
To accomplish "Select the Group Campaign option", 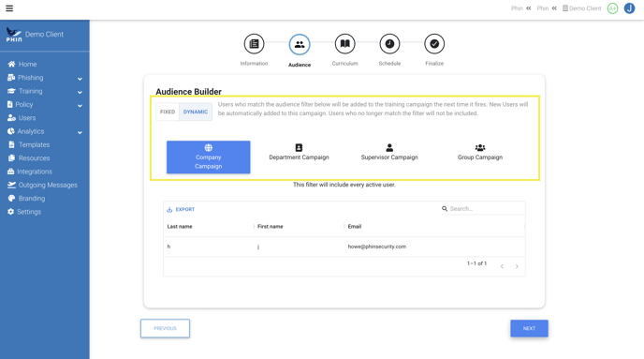I will [x=480, y=152].
